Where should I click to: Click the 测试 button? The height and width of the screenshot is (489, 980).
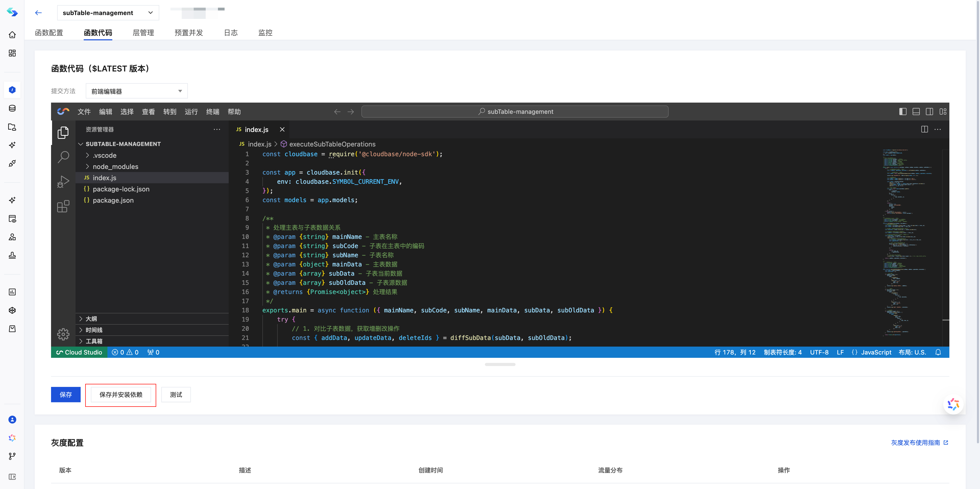pos(176,395)
